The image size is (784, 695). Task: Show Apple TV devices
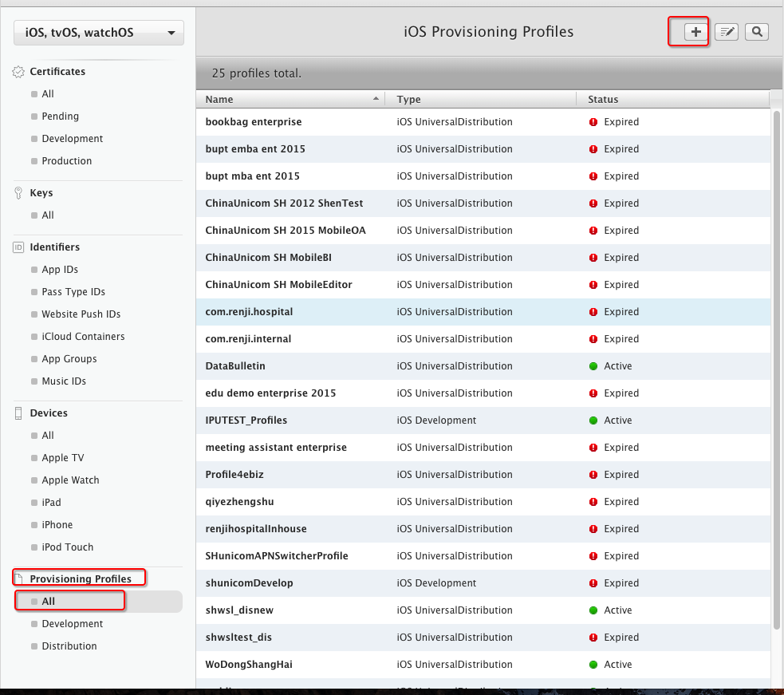[x=62, y=458]
